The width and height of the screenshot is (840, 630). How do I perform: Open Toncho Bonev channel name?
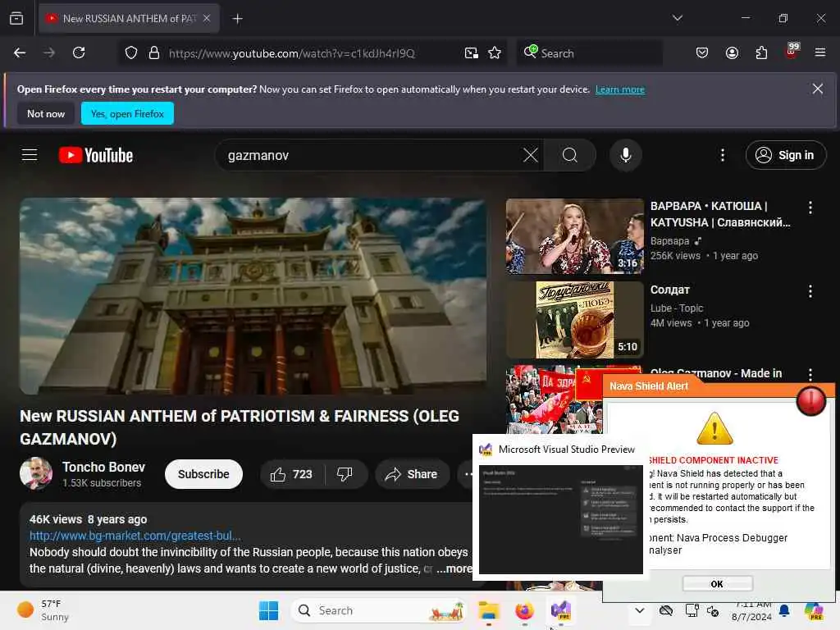(103, 467)
